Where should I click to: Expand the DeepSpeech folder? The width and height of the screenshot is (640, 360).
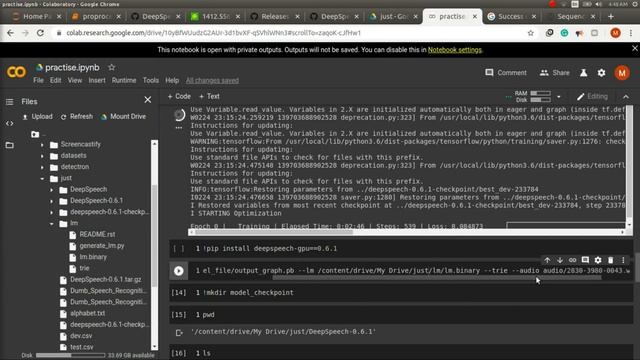click(51, 190)
